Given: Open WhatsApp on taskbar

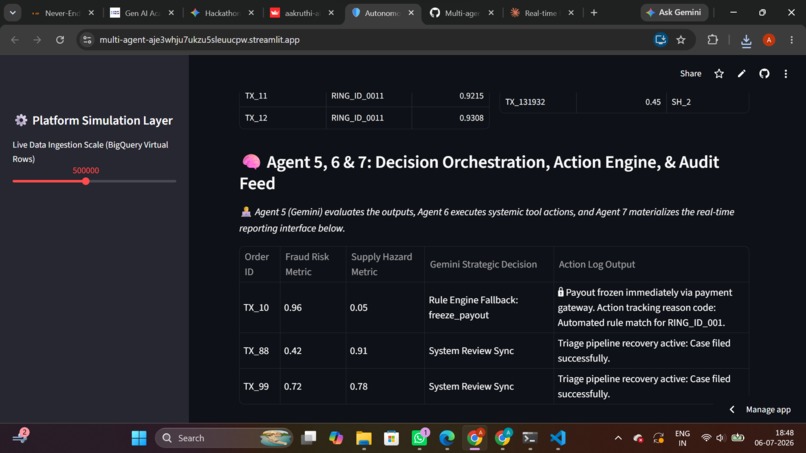Looking at the screenshot, I should pyautogui.click(x=419, y=438).
